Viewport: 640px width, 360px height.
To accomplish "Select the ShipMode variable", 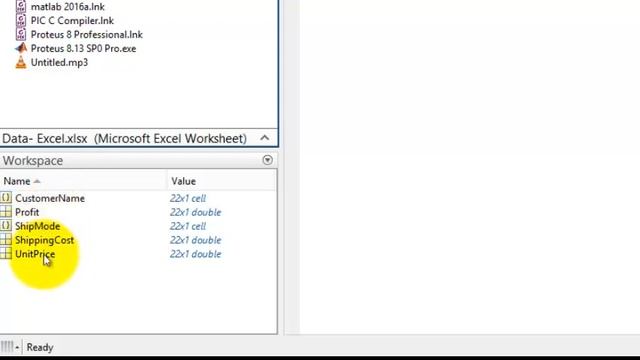I will tap(38, 226).
